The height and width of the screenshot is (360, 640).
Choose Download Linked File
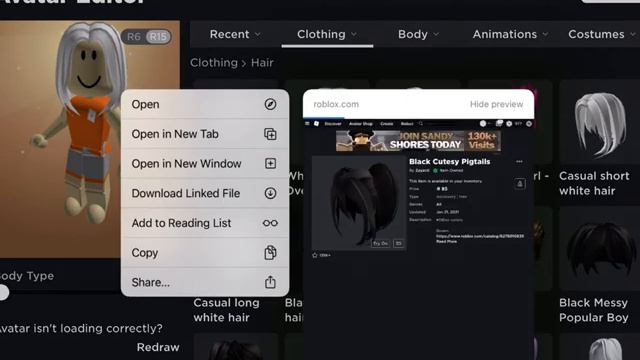coord(205,193)
